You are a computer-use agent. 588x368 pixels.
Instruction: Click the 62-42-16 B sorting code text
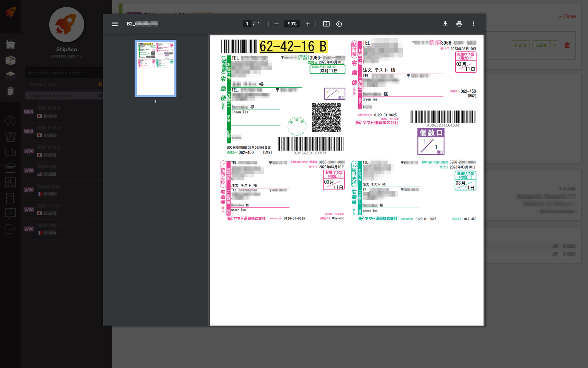pos(293,46)
